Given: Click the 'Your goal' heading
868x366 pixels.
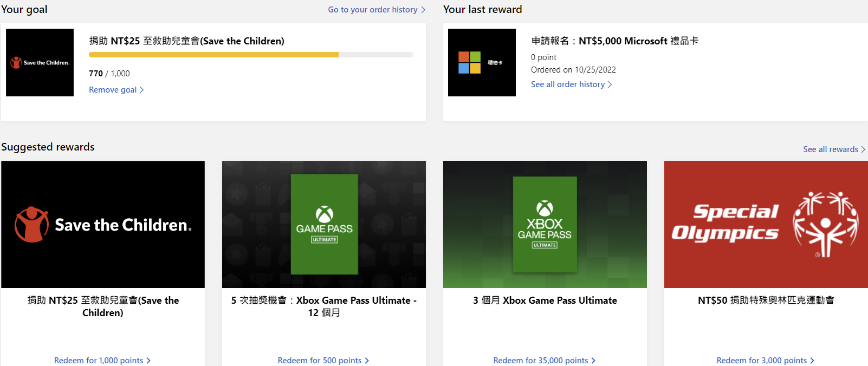Looking at the screenshot, I should [24, 10].
